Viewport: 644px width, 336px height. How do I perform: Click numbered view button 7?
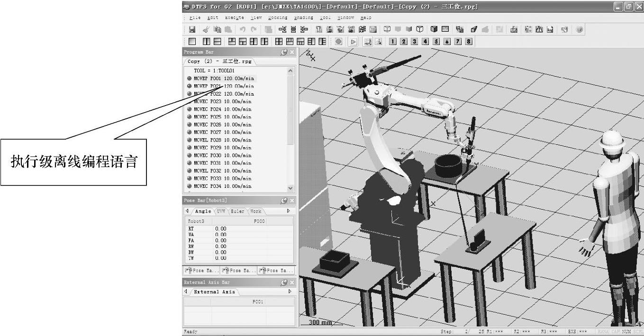458,42
